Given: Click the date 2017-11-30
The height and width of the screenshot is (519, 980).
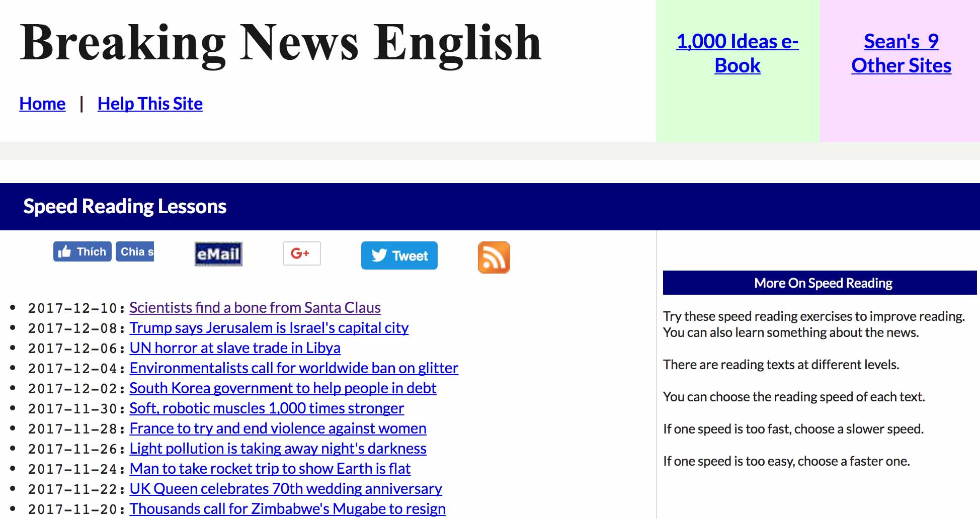Looking at the screenshot, I should click(72, 409).
